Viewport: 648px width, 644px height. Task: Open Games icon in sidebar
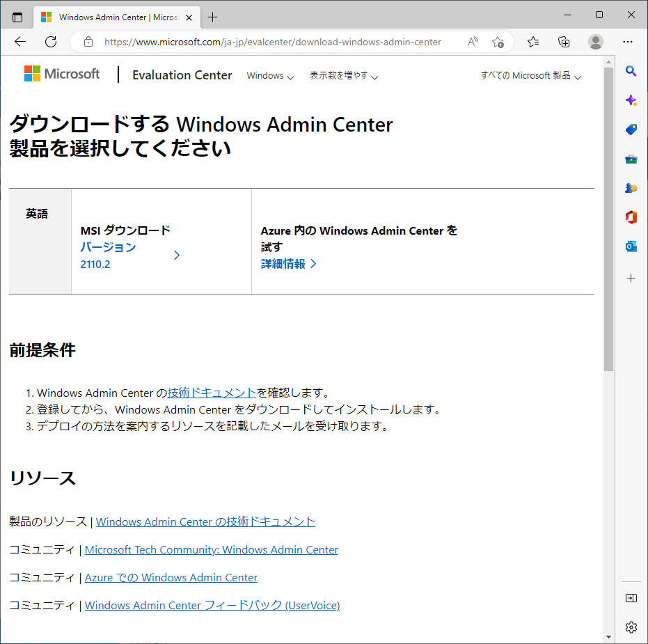tap(631, 188)
